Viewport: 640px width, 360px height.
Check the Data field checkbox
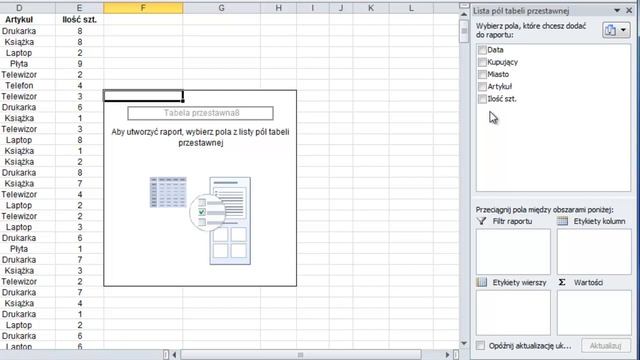tap(482, 50)
